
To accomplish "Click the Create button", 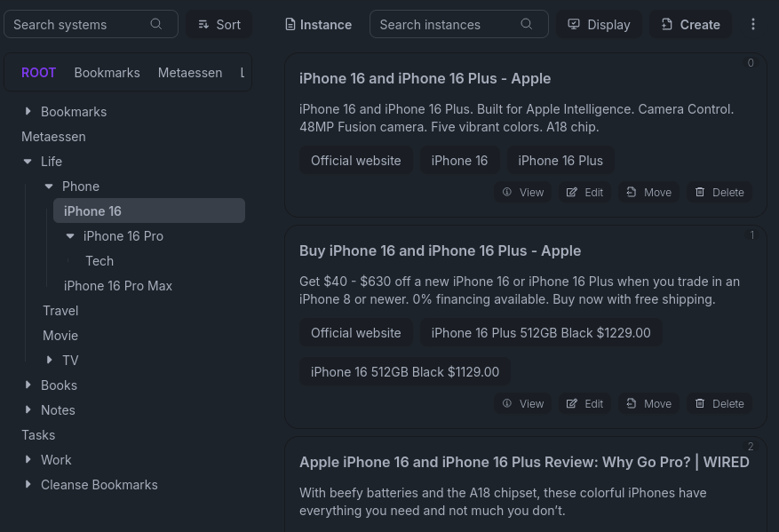I will point(690,24).
